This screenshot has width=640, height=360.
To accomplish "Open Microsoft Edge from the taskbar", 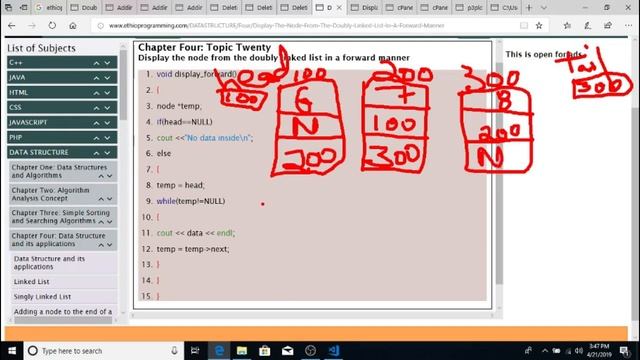I will coord(219,351).
